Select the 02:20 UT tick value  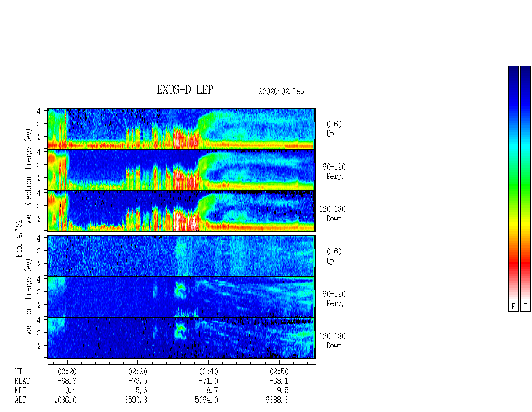(x=67, y=372)
